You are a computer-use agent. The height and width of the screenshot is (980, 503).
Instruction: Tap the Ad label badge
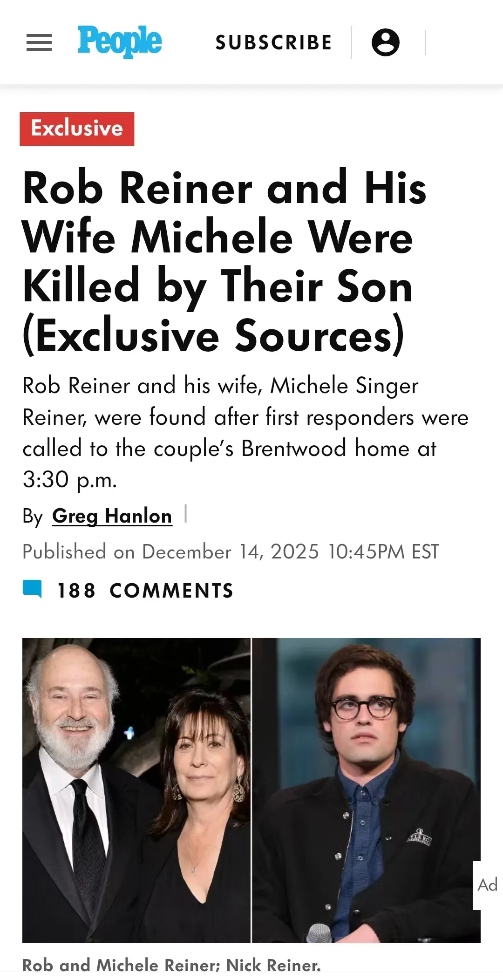488,885
